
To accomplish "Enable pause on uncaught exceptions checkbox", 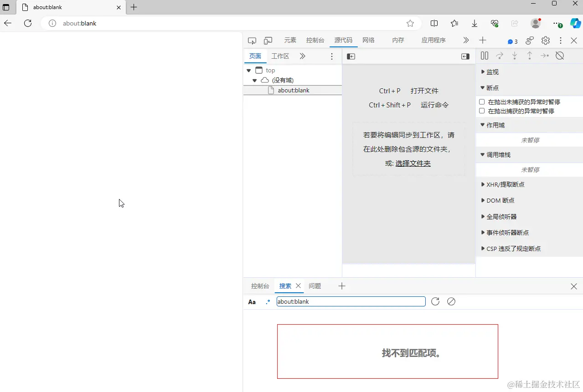I will point(482,102).
